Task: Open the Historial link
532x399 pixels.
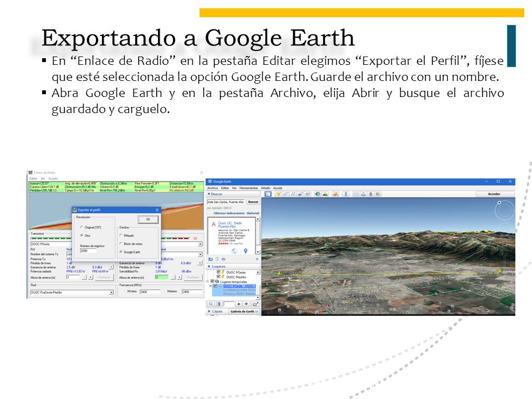Action: (x=253, y=213)
